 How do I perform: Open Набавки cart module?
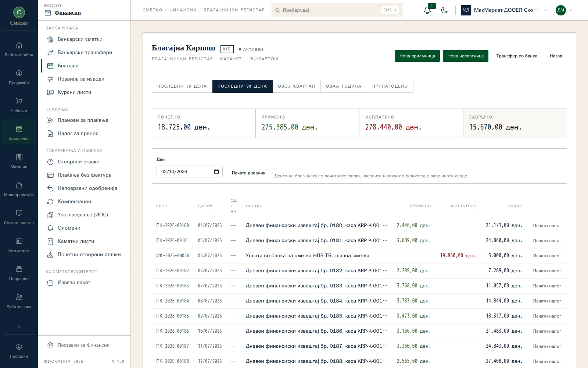(x=19, y=105)
